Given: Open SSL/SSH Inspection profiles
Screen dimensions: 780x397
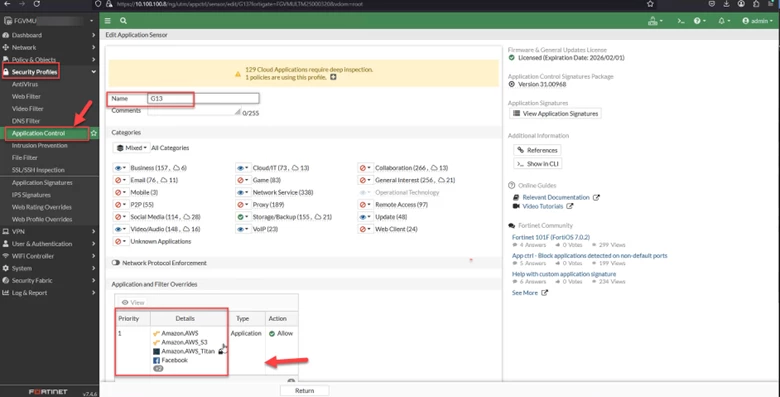Looking at the screenshot, I should point(38,170).
